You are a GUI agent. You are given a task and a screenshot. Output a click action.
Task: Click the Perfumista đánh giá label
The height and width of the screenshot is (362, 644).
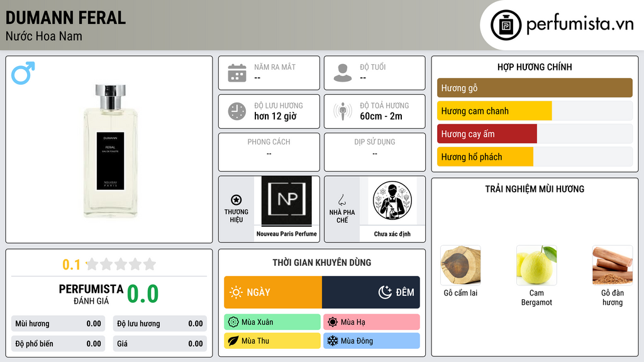(91, 294)
